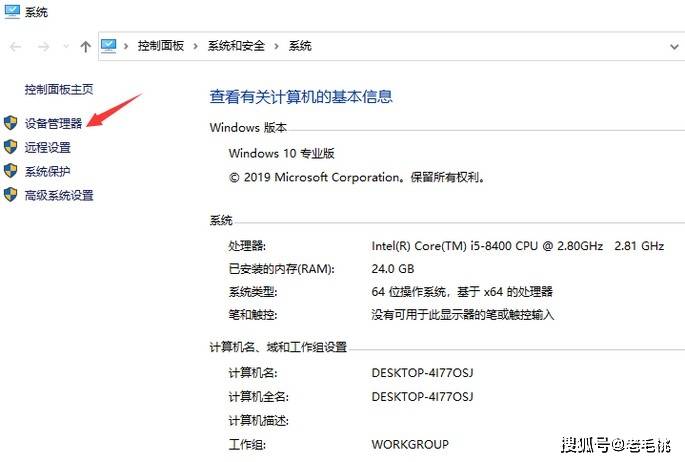Image resolution: width=685 pixels, height=462 pixels.
Task: Open 控制面板主页 link
Action: (x=59, y=90)
